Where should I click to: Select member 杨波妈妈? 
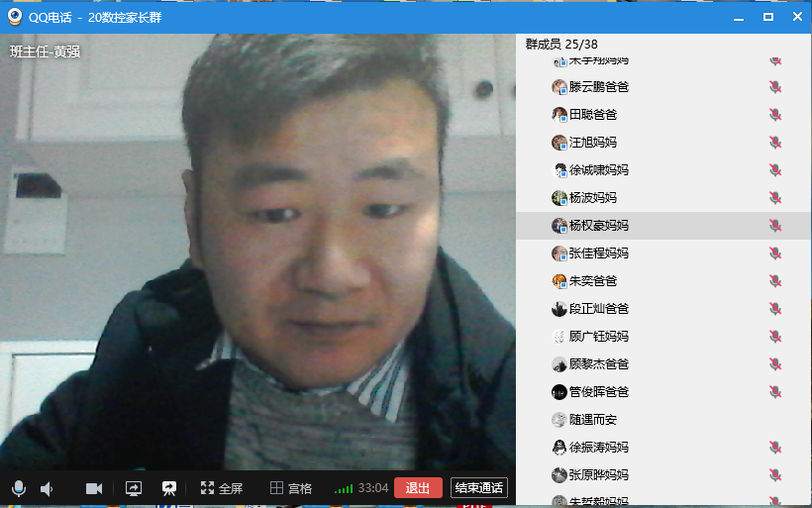click(x=663, y=198)
